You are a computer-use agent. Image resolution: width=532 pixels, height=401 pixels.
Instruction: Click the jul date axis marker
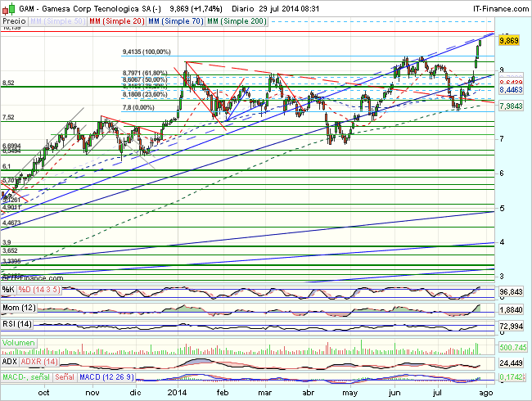tap(438, 393)
